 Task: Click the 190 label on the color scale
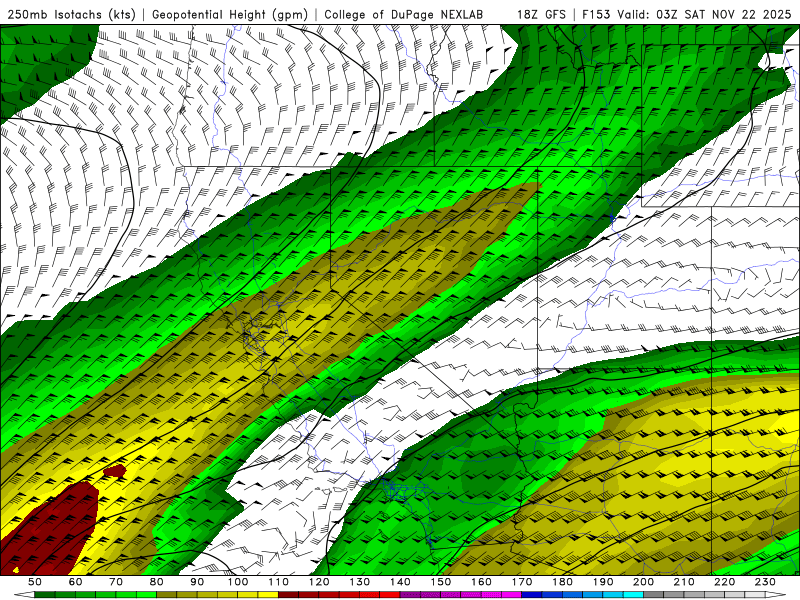click(x=603, y=582)
